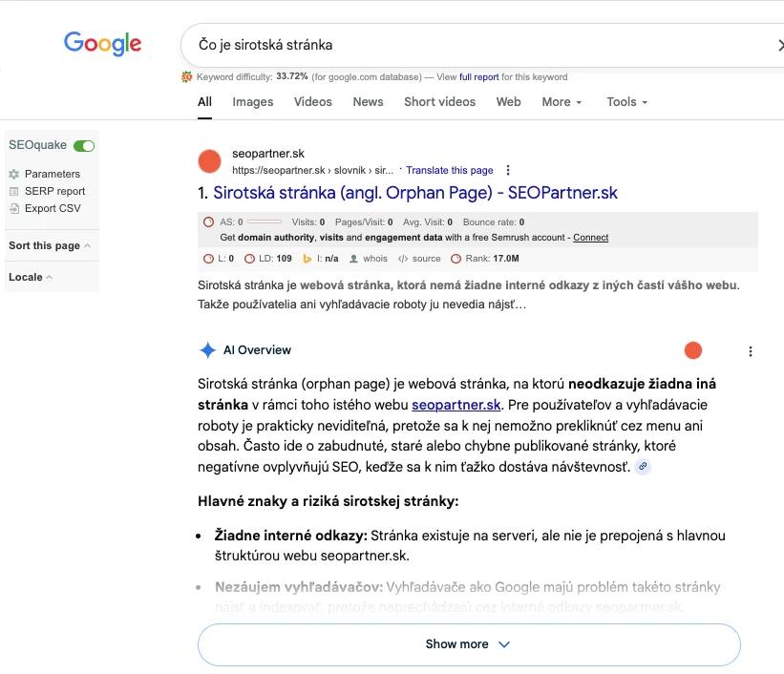Viewport: 784px width, 674px height.
Task: Click the SERP report icon
Action: point(13,191)
